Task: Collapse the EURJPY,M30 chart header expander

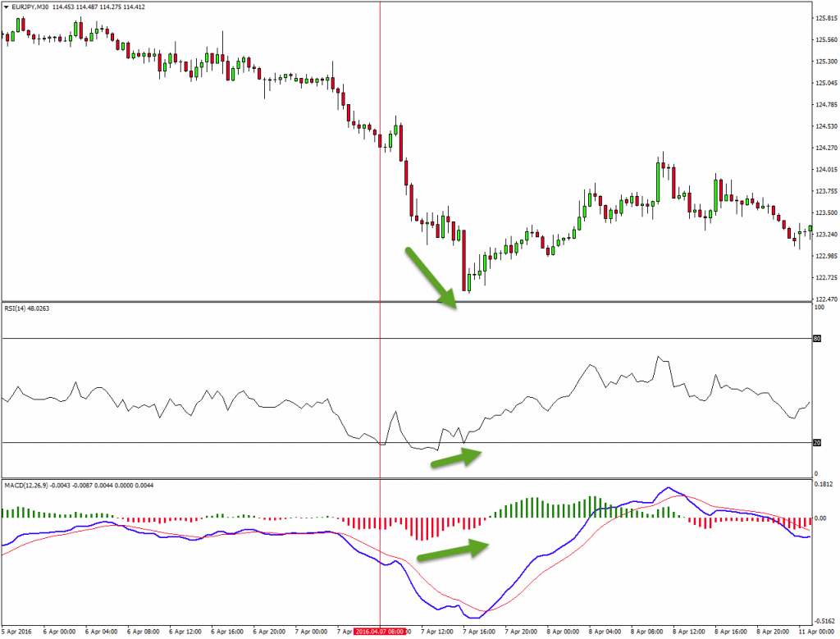Action: [7, 7]
